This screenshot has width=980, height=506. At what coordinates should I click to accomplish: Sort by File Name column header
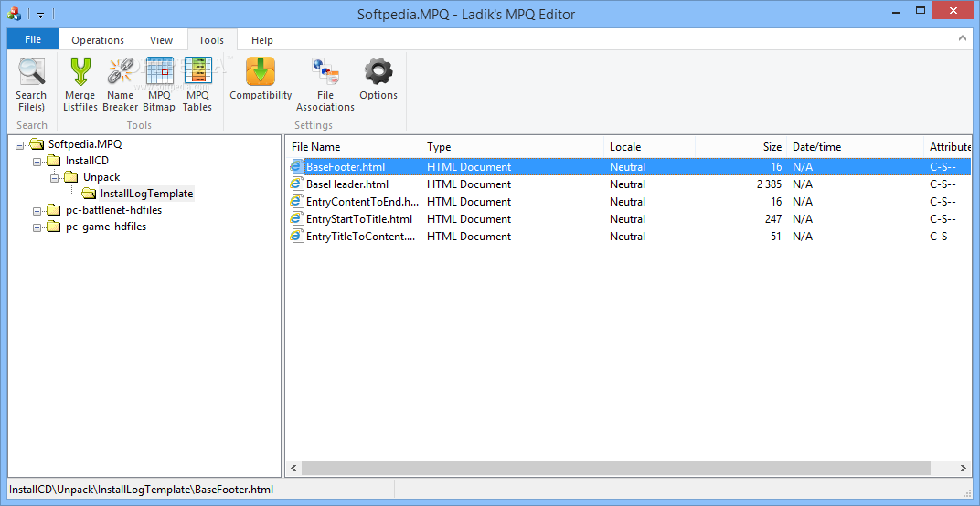tap(353, 147)
